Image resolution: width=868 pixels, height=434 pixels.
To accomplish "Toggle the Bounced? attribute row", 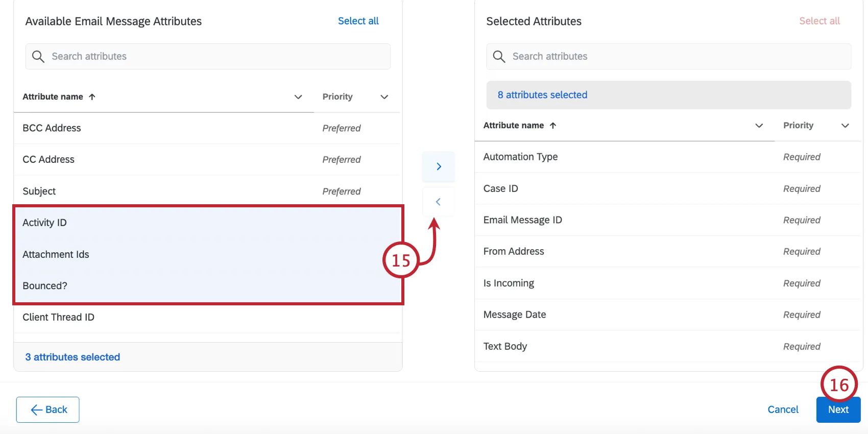I will tap(153, 286).
